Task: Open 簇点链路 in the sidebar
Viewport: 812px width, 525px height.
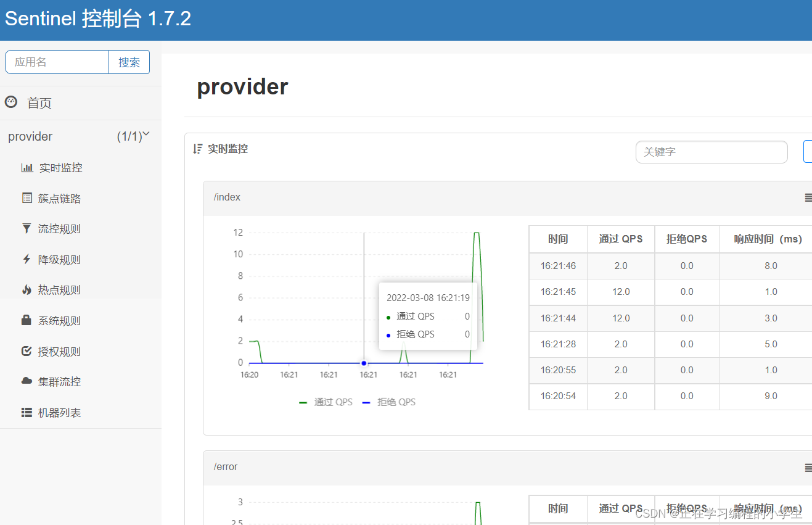Action: tap(59, 199)
